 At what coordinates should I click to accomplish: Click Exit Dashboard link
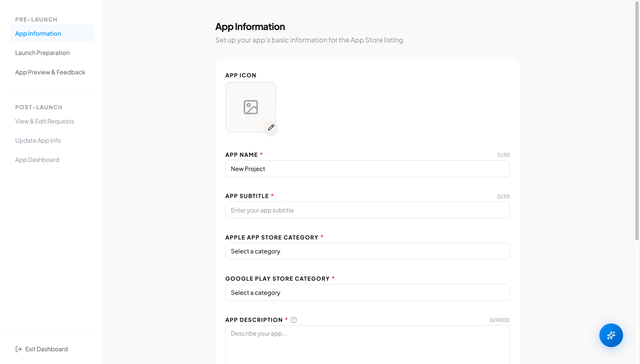point(47,349)
